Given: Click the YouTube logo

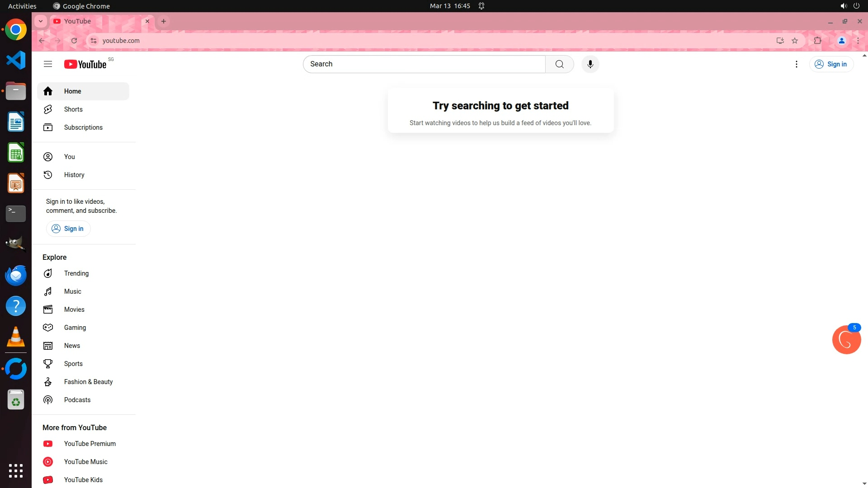Looking at the screenshot, I should click(x=85, y=64).
